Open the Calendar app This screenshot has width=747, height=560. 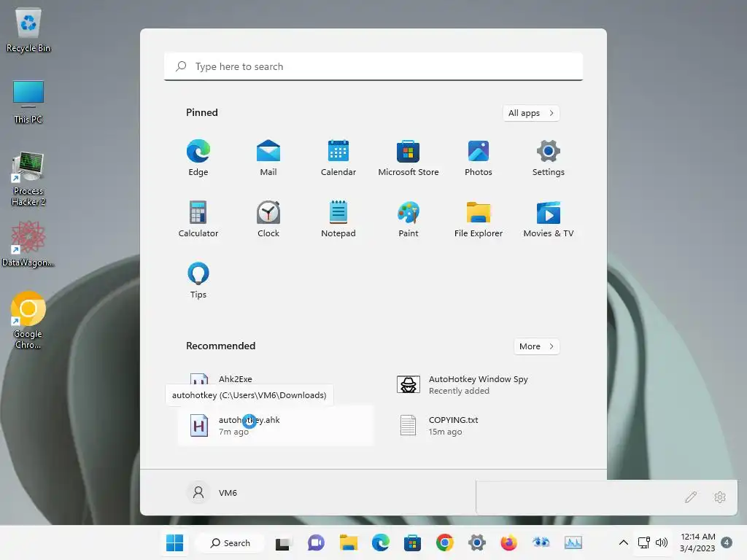click(x=338, y=157)
